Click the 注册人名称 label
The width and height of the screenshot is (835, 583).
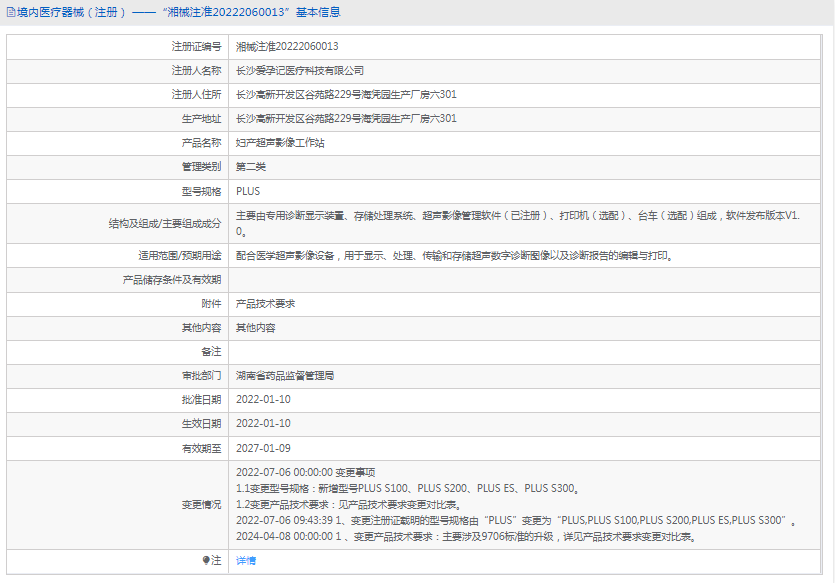pyautogui.click(x=196, y=70)
